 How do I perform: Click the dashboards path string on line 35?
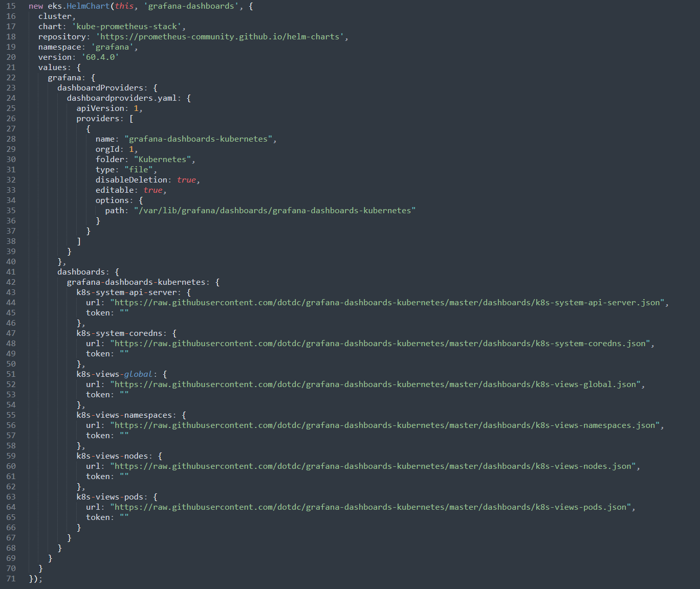point(275,210)
